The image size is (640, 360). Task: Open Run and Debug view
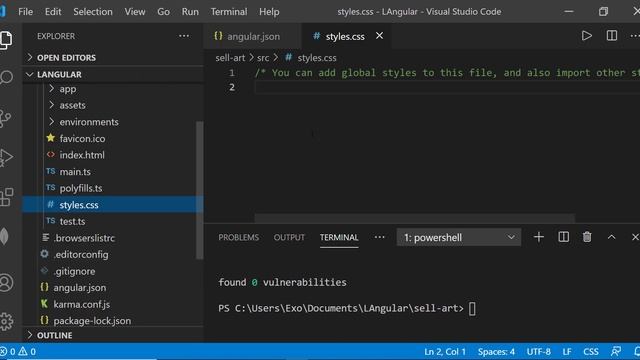(6, 157)
